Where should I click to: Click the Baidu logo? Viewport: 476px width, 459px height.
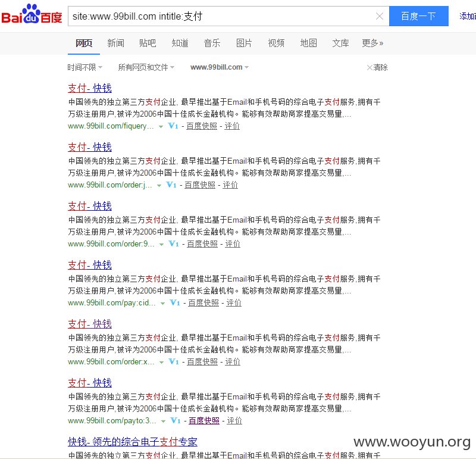pos(32,14)
